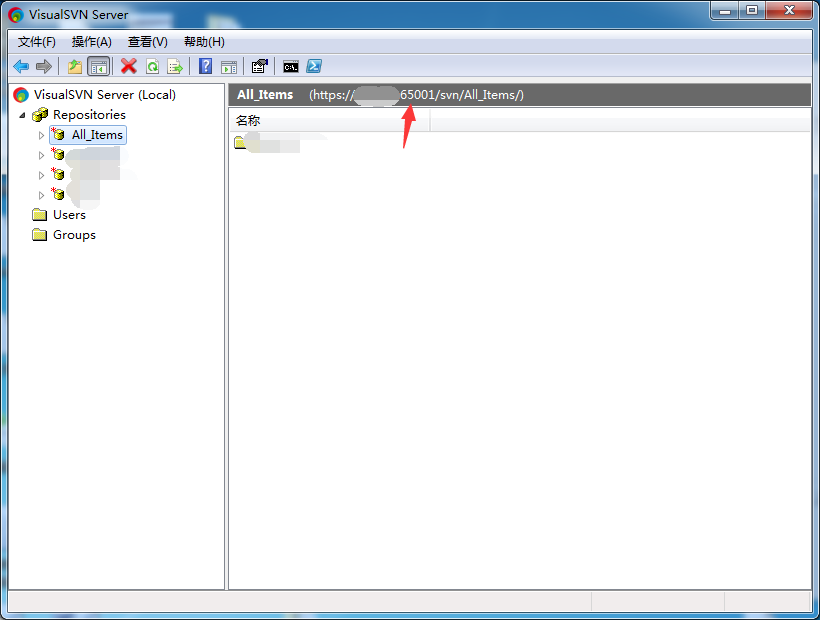This screenshot has width=820, height=620.
Task: Select the Groups tree item
Action: pos(74,235)
